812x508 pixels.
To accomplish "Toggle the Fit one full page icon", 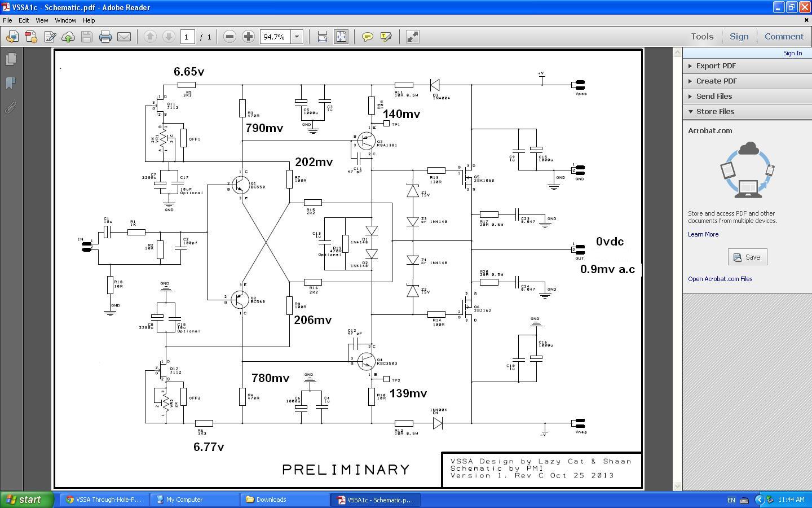I will (x=341, y=37).
